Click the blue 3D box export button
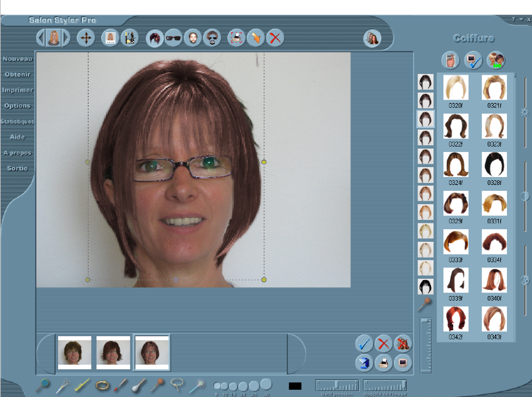Image resolution: width=532 pixels, height=397 pixels. pos(364,363)
